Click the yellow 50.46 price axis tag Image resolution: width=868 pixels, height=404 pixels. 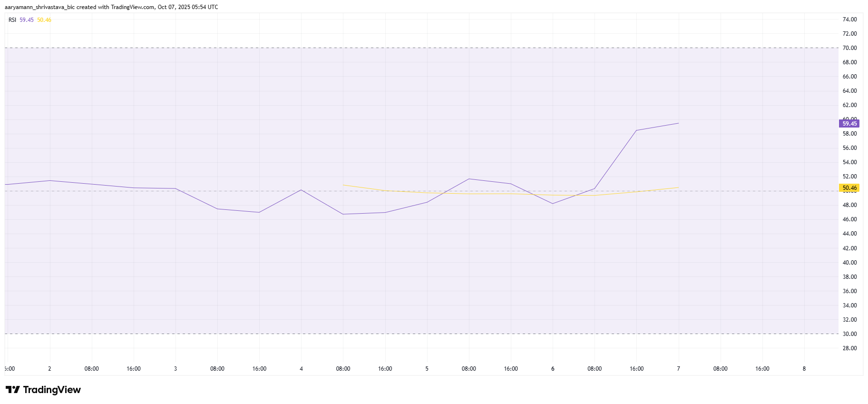pyautogui.click(x=849, y=188)
